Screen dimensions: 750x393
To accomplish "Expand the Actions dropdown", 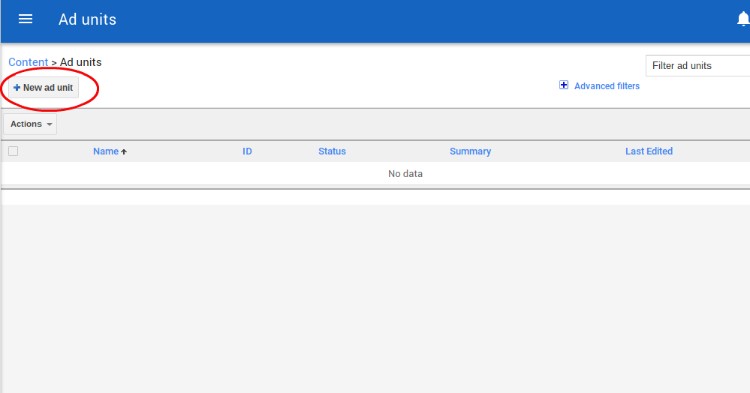I will (x=30, y=124).
